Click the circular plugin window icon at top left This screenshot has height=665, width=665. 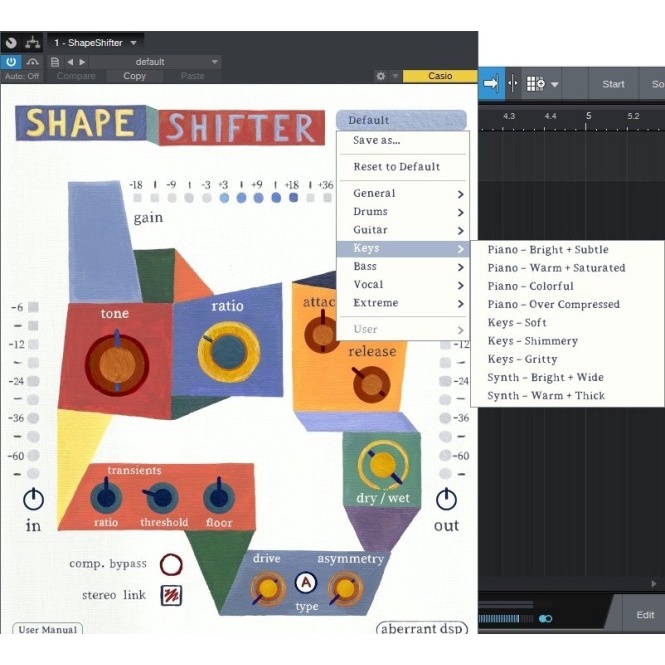pyautogui.click(x=11, y=42)
